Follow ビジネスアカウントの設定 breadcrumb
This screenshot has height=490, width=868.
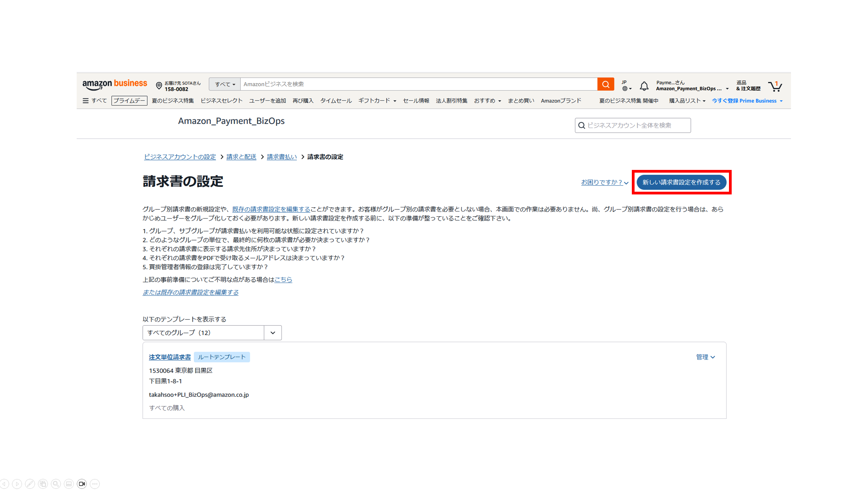point(180,157)
